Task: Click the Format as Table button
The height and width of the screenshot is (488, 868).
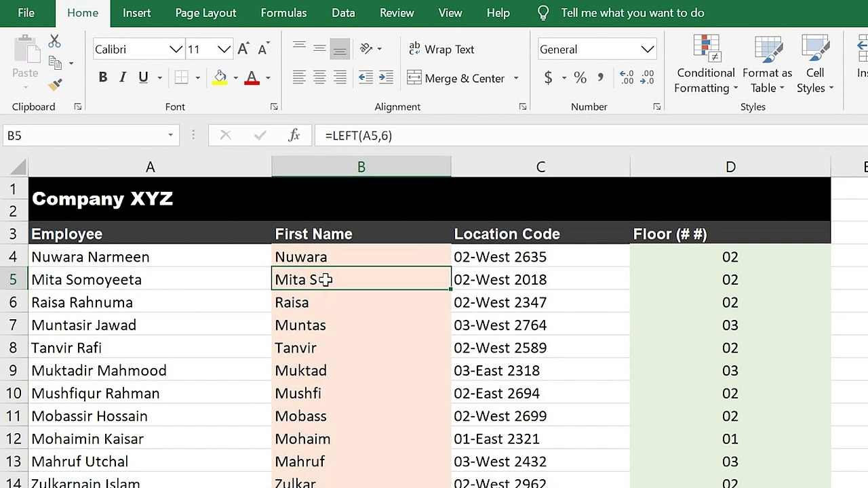Action: [767, 64]
